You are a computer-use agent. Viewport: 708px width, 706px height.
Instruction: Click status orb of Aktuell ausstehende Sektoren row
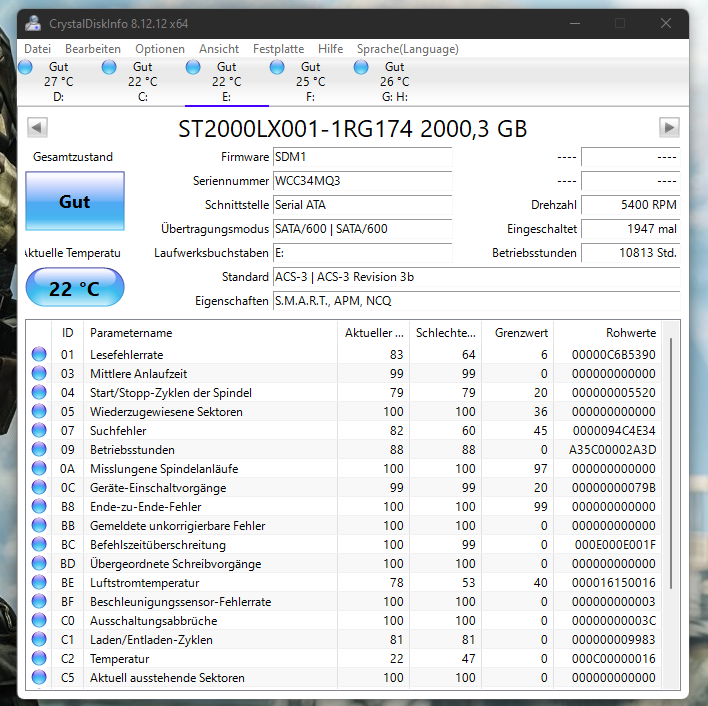tap(39, 677)
